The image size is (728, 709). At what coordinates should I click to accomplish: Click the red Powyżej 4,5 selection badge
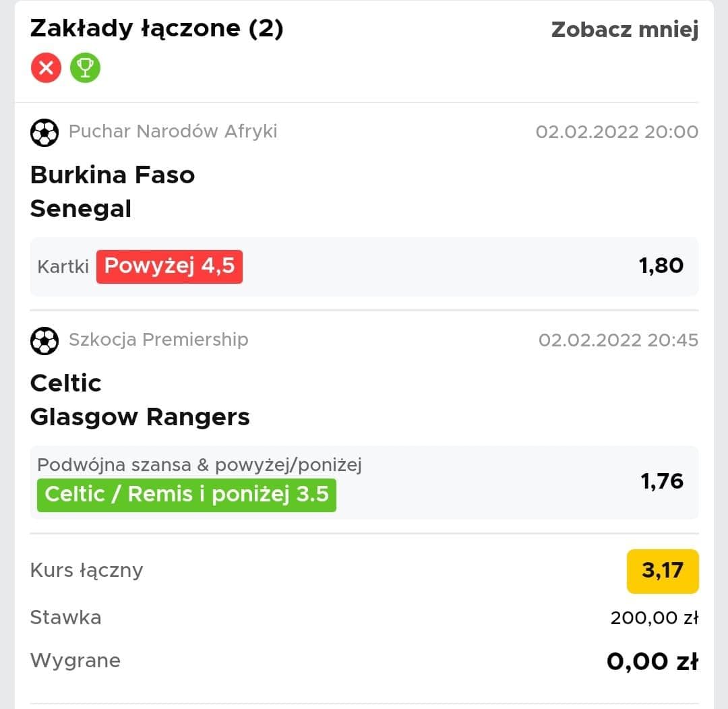coord(169,266)
